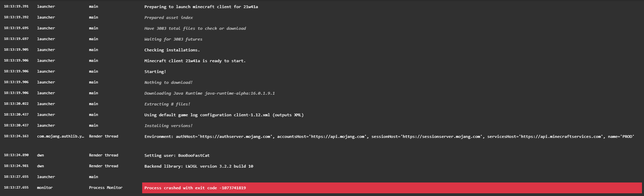
Task: Click the 'Waiting for 3083 futures' message
Action: (x=173, y=39)
